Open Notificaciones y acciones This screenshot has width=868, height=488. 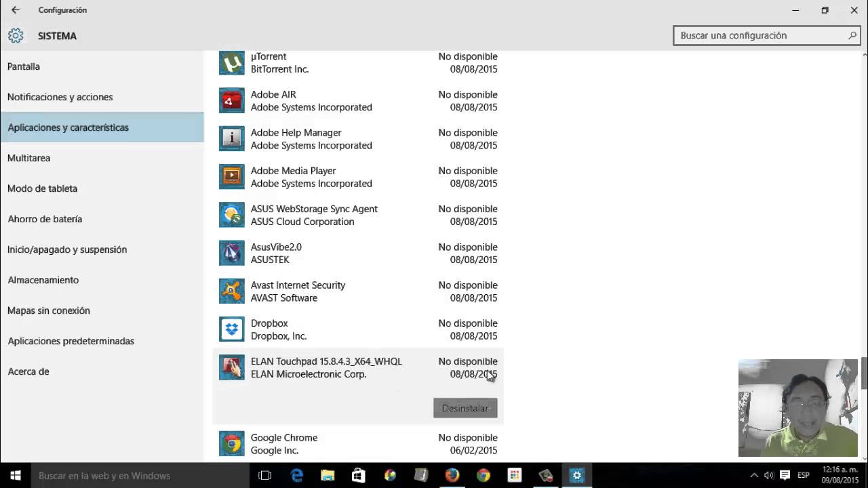[102, 97]
